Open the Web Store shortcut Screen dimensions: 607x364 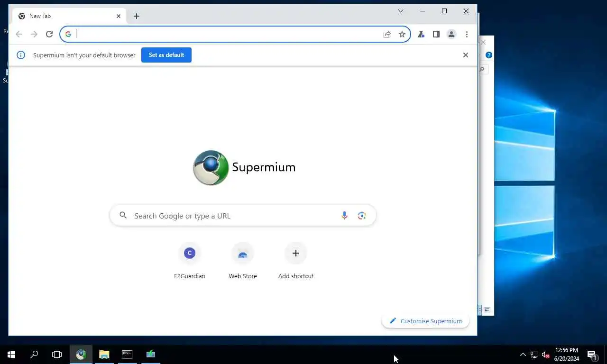243,261
